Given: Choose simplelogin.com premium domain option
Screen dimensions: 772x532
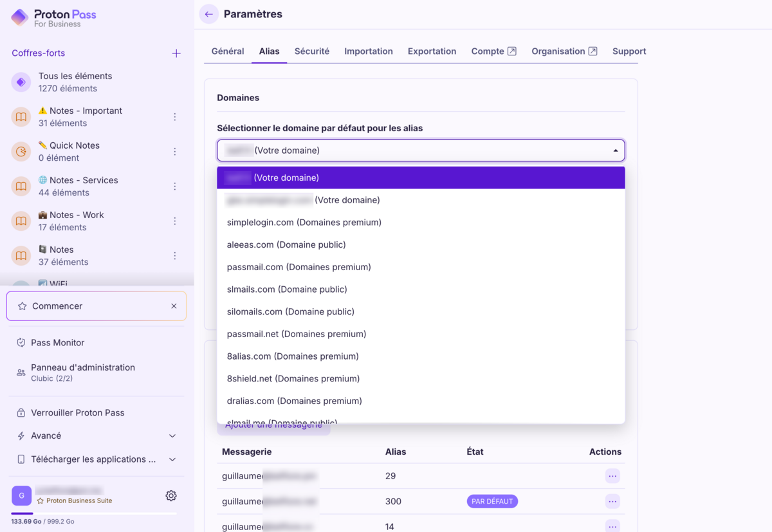Looking at the screenshot, I should coord(304,223).
